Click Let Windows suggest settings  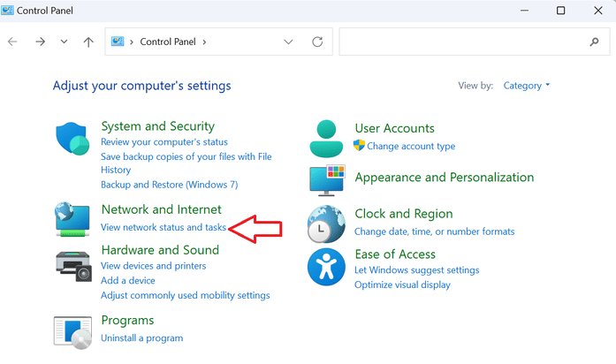pos(417,270)
